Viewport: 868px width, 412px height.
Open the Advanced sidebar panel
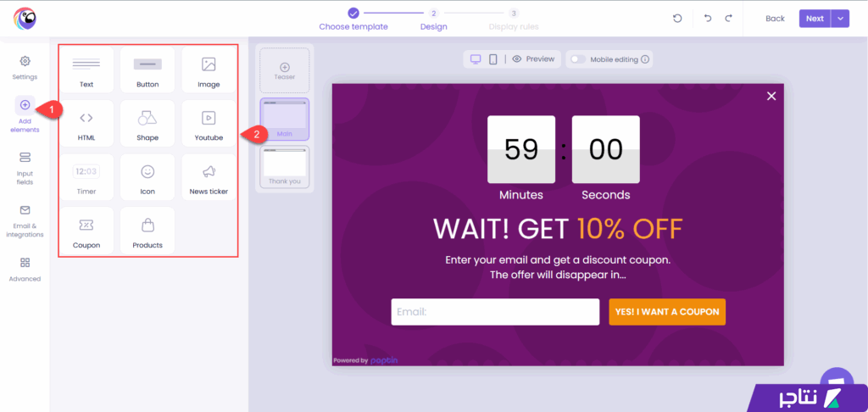pyautogui.click(x=25, y=270)
